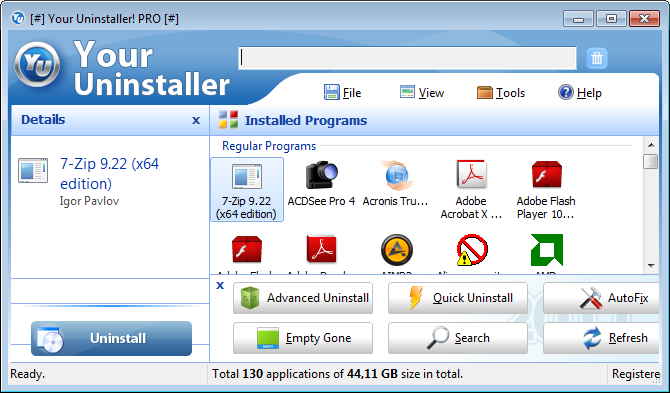Select the Acronis True Image program icon
670x393 pixels.
click(396, 175)
